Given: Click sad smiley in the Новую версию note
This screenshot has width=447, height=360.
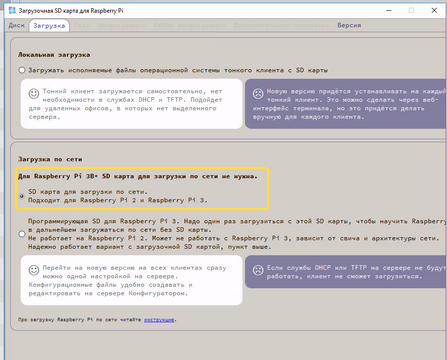Looking at the screenshot, I should (x=258, y=94).
